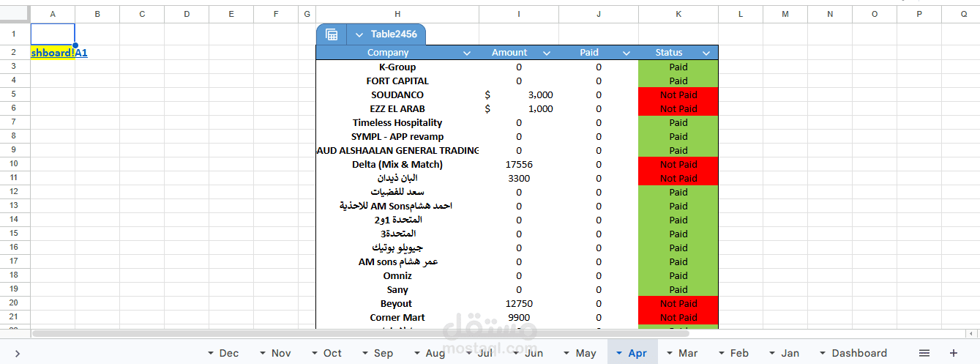Switch to the Jan sheet tab
Viewport: 980px width, 364px height.
coord(790,353)
